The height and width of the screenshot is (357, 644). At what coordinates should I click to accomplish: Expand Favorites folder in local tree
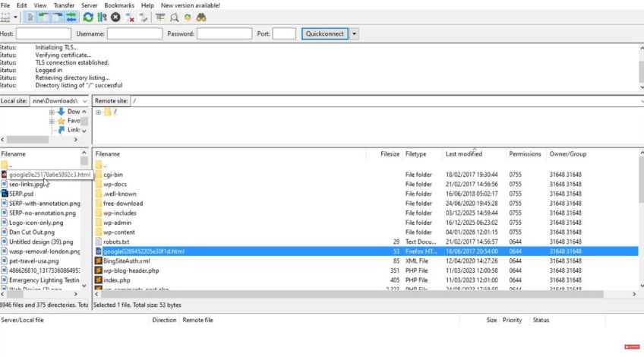coord(52,122)
